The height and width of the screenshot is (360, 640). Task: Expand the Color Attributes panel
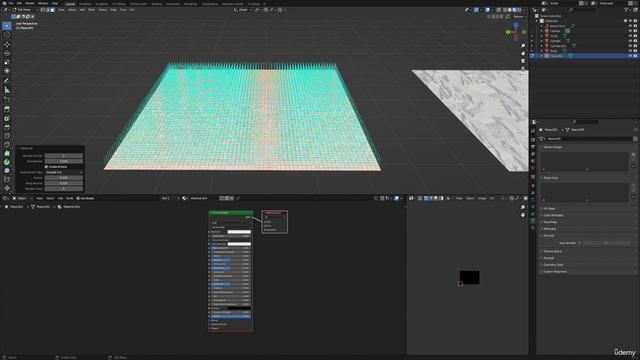pos(553,216)
